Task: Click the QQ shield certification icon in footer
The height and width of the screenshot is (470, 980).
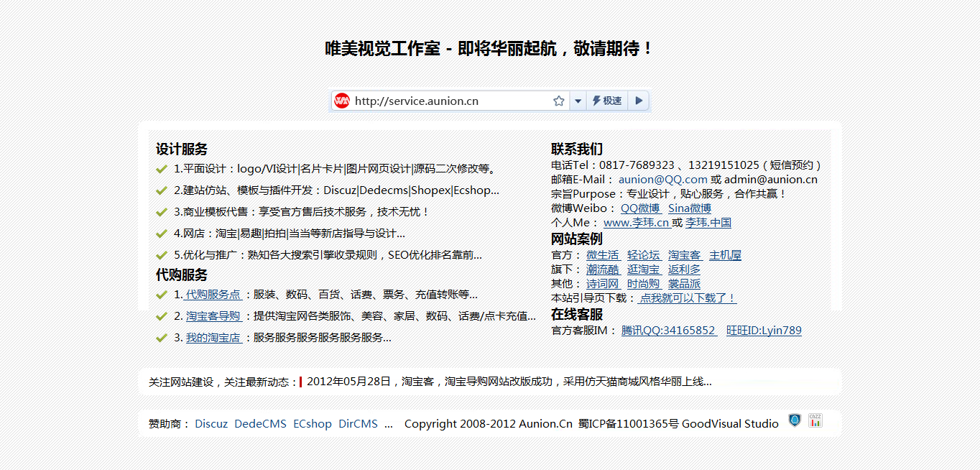Action: pyautogui.click(x=795, y=420)
